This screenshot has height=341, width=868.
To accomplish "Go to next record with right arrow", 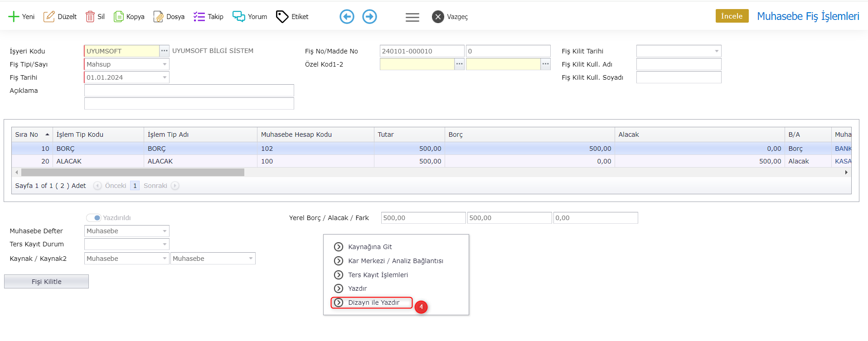I will [369, 17].
